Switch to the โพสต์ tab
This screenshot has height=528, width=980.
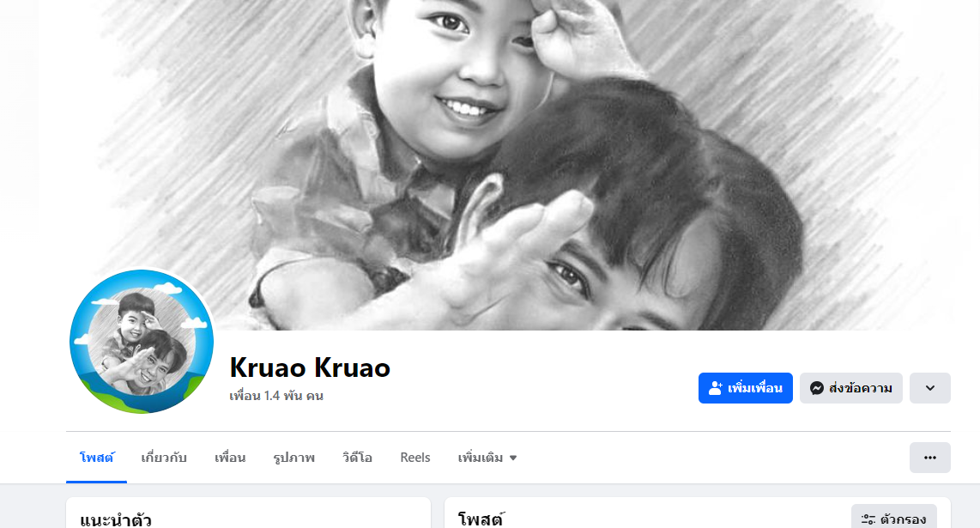pos(96,458)
